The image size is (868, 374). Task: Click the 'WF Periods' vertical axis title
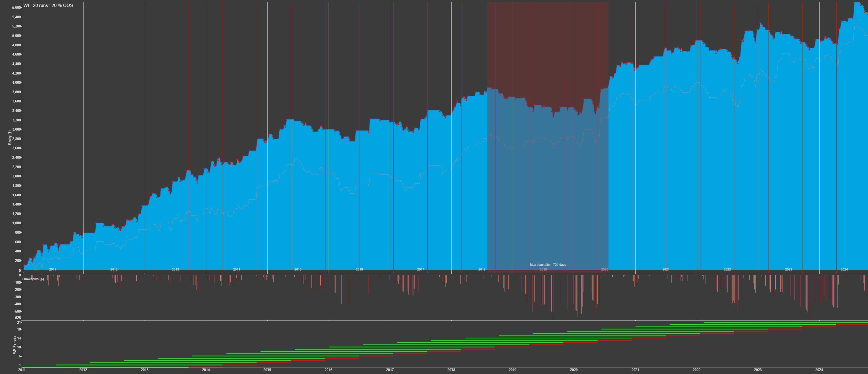pyautogui.click(x=15, y=345)
